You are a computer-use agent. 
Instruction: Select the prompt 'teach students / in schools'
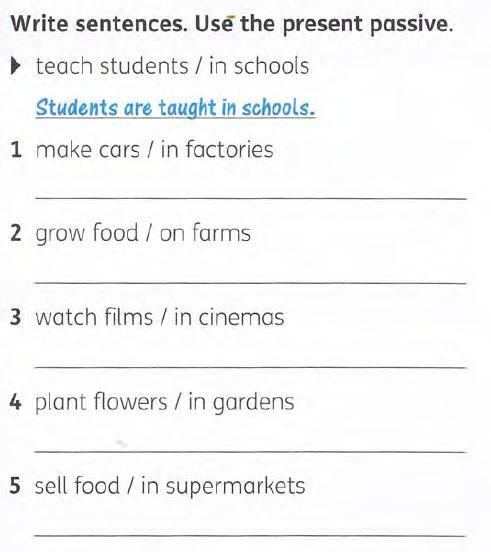click(x=172, y=66)
